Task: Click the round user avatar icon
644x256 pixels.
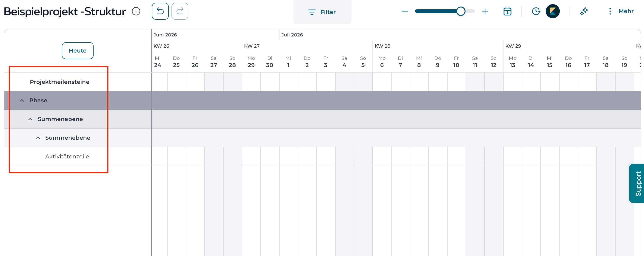Action: click(x=553, y=11)
